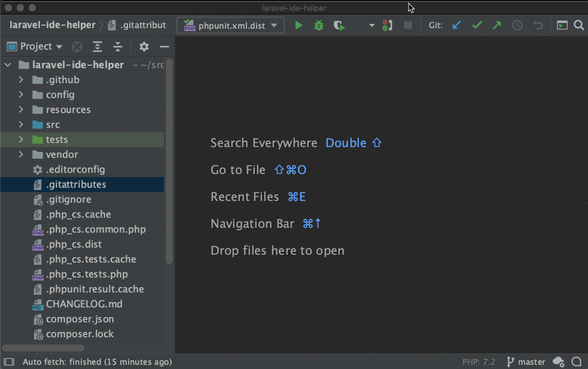
Task: Click the Project tree horizontal scrollbar
Action: click(x=43, y=348)
